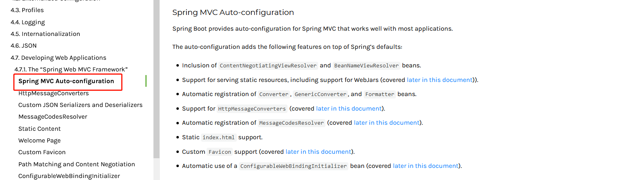The width and height of the screenshot is (644, 180).
Task: Open Custom JSON Serializers and Deserializers
Action: [x=80, y=105]
